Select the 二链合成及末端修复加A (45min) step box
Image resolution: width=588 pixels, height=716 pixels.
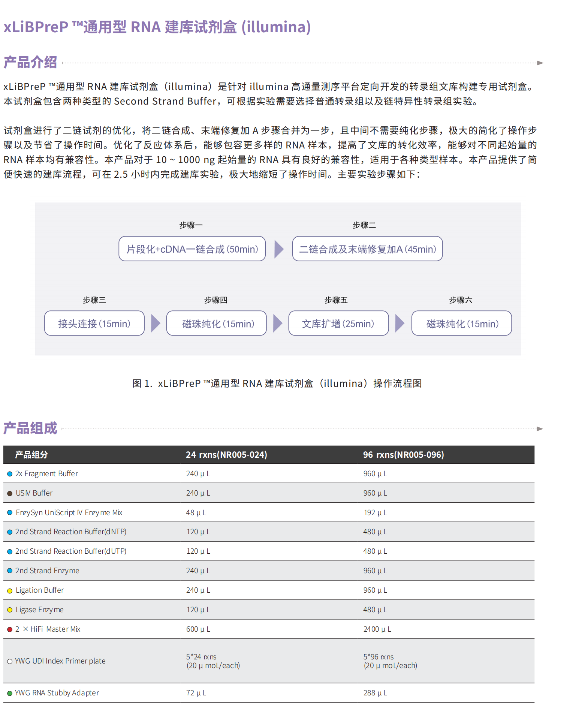367,249
